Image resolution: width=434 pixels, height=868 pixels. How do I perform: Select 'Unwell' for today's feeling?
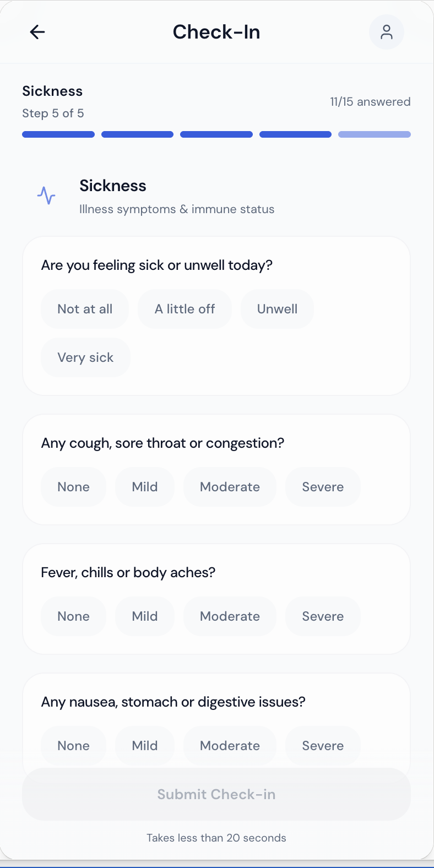pyautogui.click(x=277, y=309)
